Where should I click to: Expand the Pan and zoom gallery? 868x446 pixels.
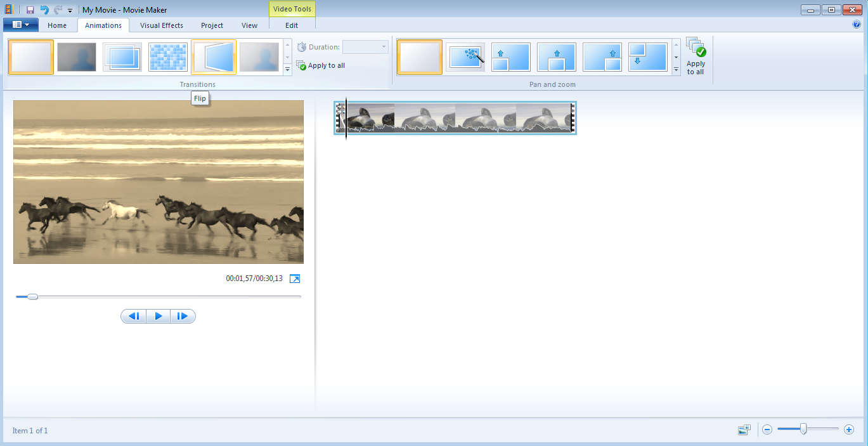pos(676,69)
